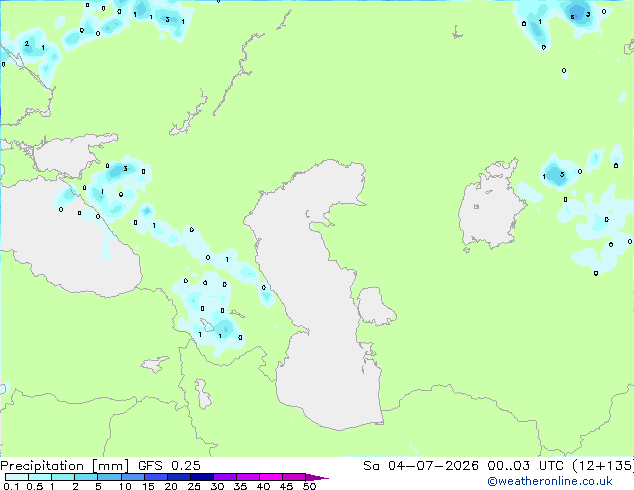
Task: Click the 0.1 mm lightest legend swatch
Action: 17,477
